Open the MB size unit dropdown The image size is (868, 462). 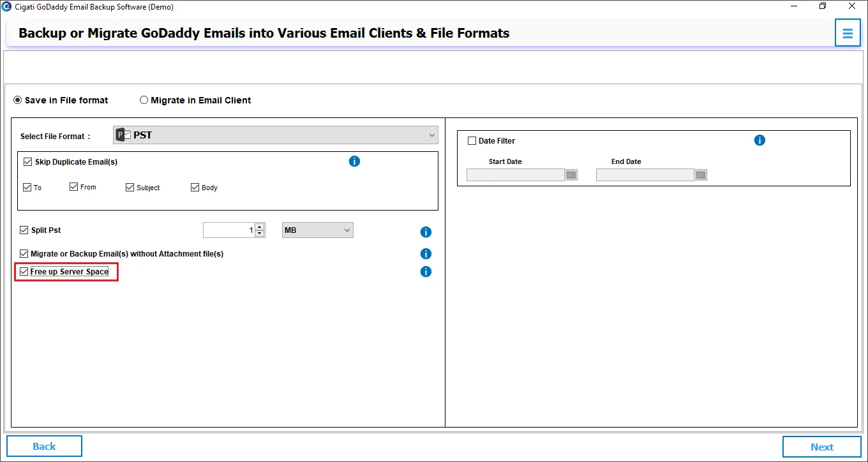tap(318, 230)
